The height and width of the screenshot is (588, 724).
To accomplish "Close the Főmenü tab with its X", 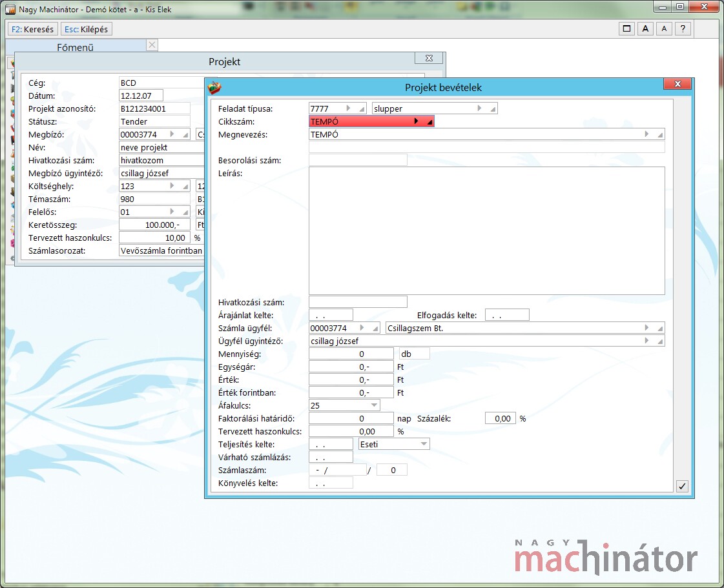I will 152,45.
